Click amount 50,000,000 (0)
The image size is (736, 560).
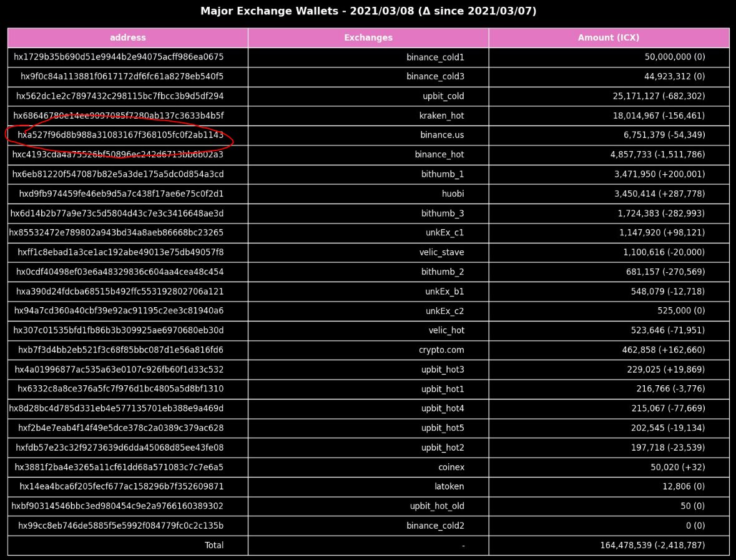click(x=674, y=57)
